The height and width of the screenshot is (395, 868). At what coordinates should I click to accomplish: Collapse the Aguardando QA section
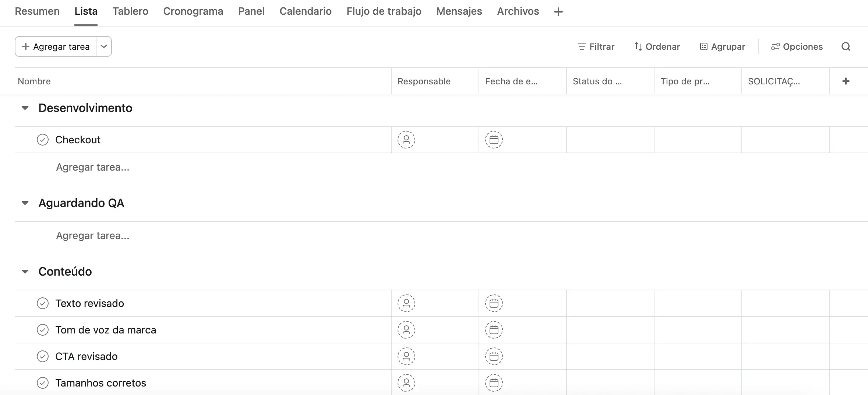click(25, 203)
